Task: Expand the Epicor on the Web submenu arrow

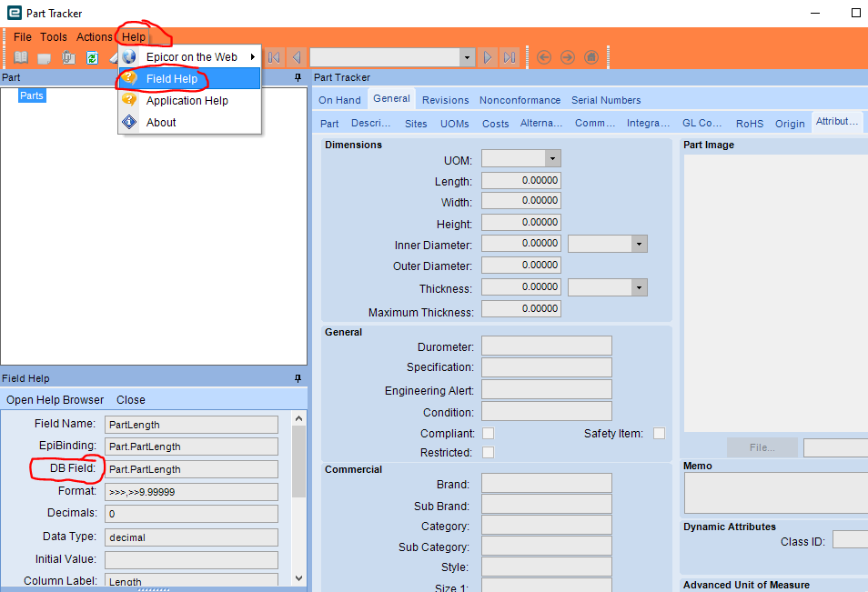Action: tap(253, 56)
